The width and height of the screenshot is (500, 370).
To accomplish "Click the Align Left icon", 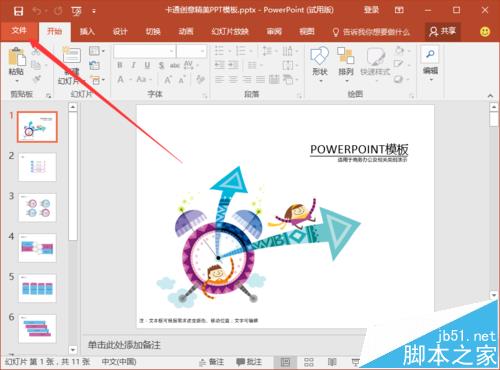I will pyautogui.click(x=220, y=80).
